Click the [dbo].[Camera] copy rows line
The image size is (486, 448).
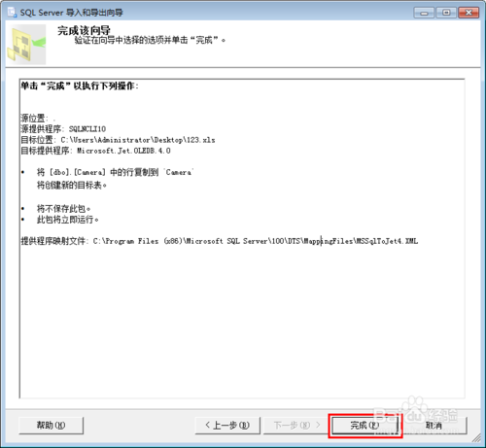116,172
